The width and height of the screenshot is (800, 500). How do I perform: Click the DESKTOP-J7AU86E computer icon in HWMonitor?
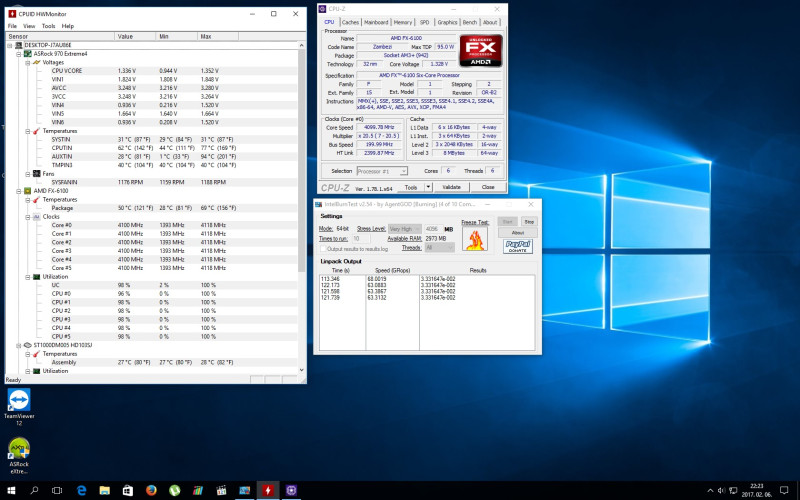tap(19, 45)
